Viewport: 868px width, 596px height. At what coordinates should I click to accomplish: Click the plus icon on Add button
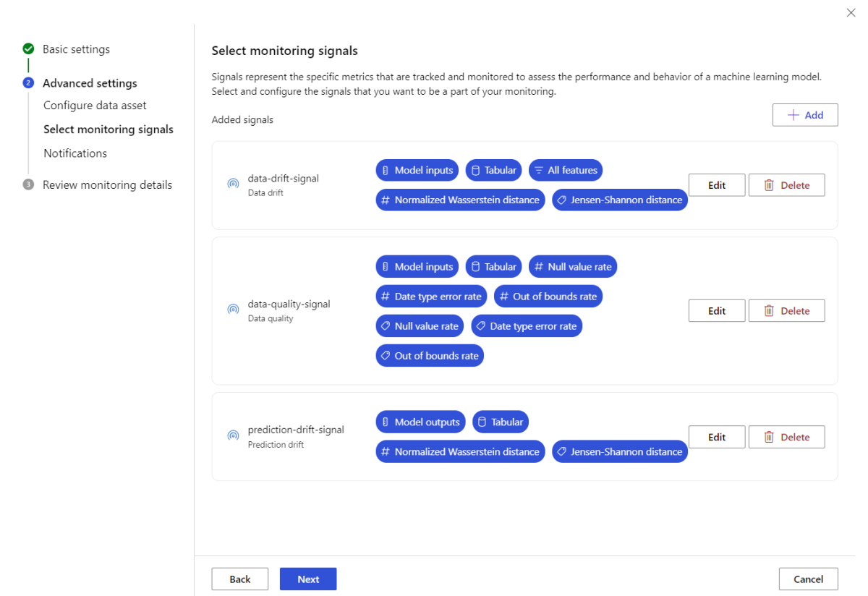(x=793, y=115)
